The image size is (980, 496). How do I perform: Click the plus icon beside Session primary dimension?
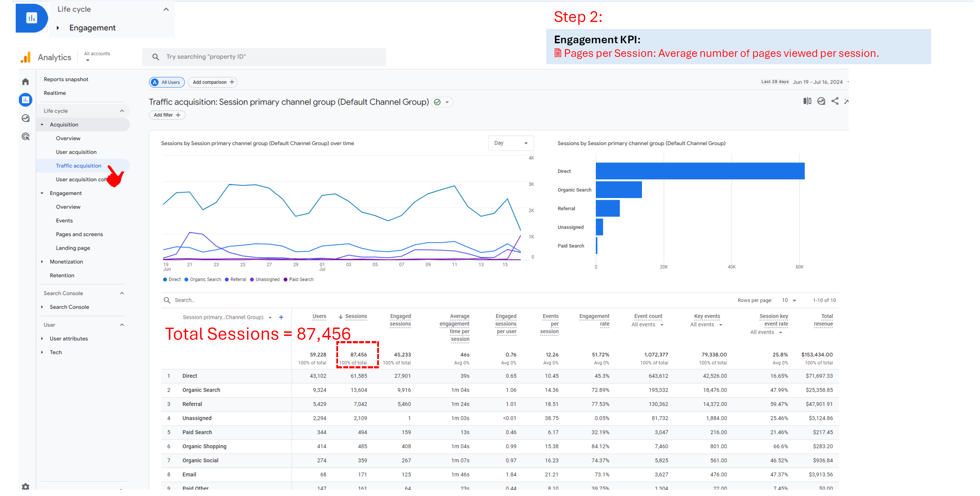[281, 317]
